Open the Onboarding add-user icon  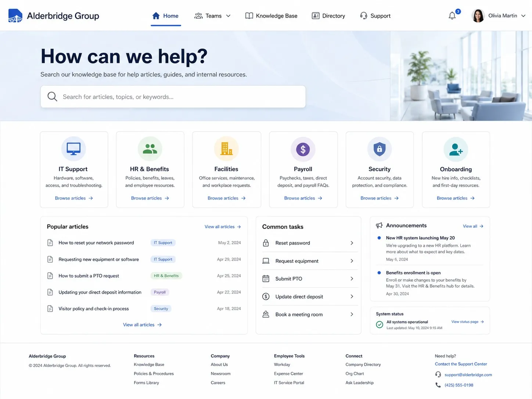(x=456, y=149)
